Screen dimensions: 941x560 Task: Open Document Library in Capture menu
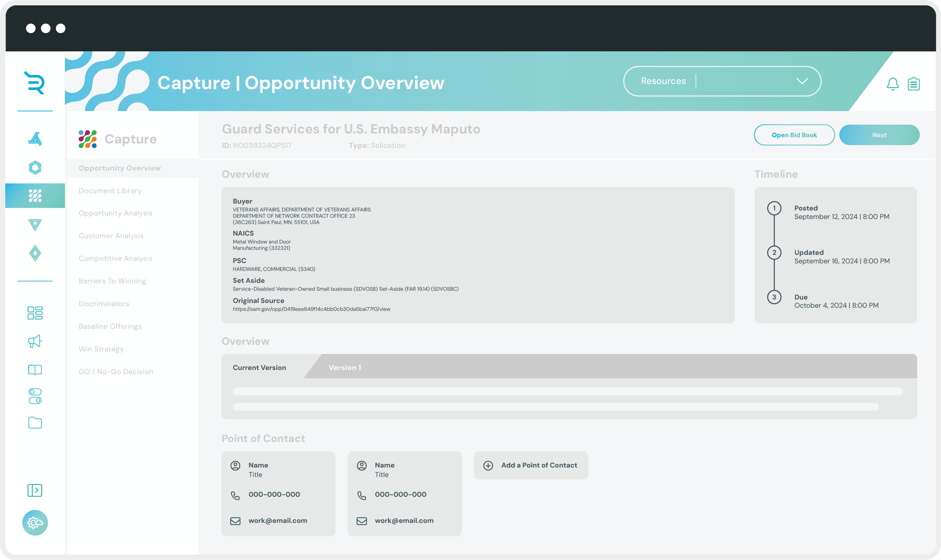(110, 191)
